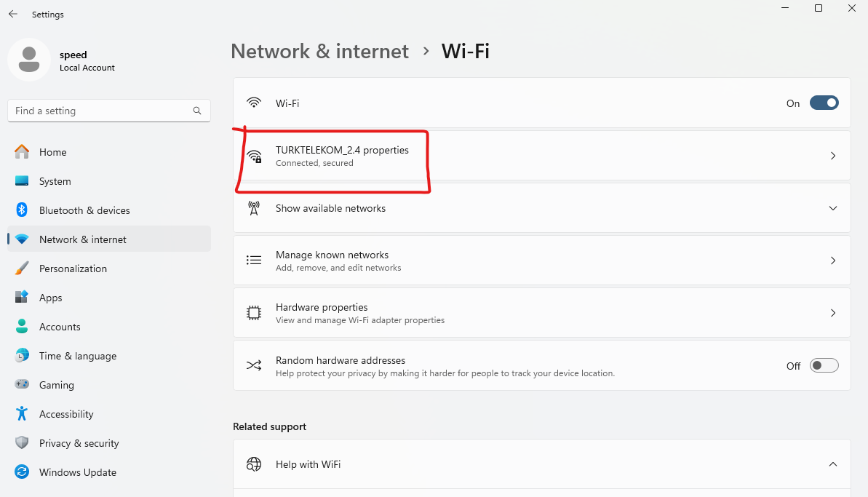Click the Accessibility figure icon
Screen dimensions: 868x497
(22, 414)
